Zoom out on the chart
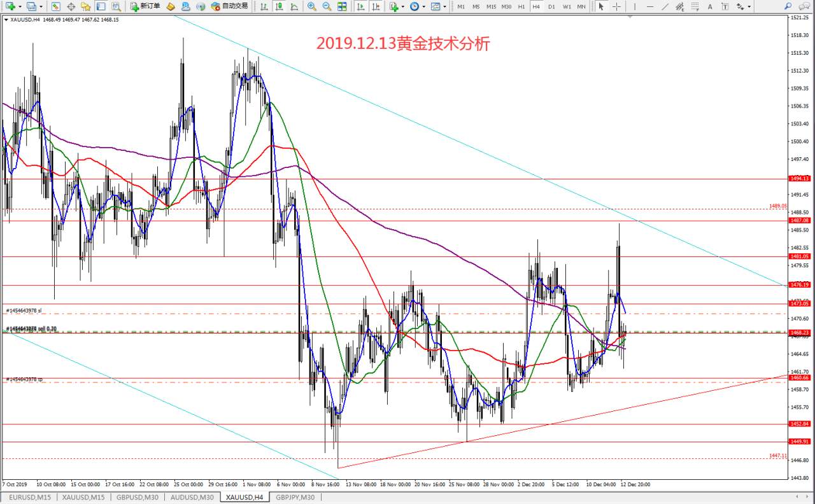This screenshot has width=815, height=504. point(327,6)
